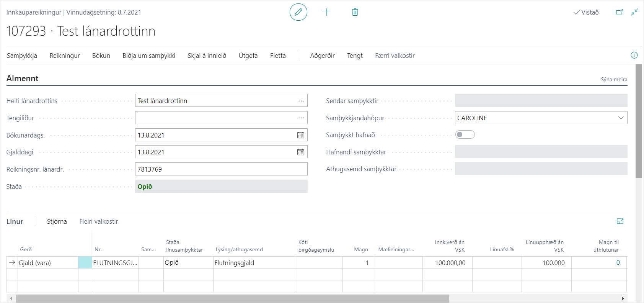The image size is (644, 303).
Task: Open the Stjórna menu in Línur
Action: (x=57, y=221)
